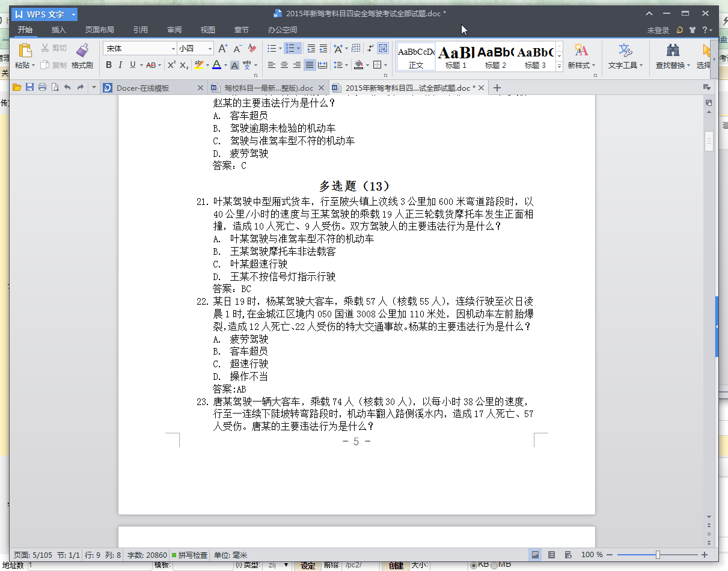Save the document with the floppy disk icon

tap(29, 88)
